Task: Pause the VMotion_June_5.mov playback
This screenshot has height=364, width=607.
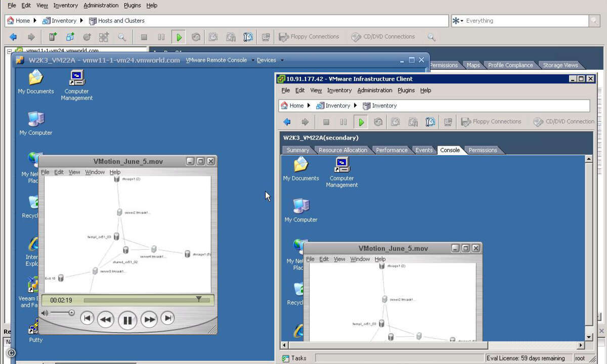Action: click(127, 320)
